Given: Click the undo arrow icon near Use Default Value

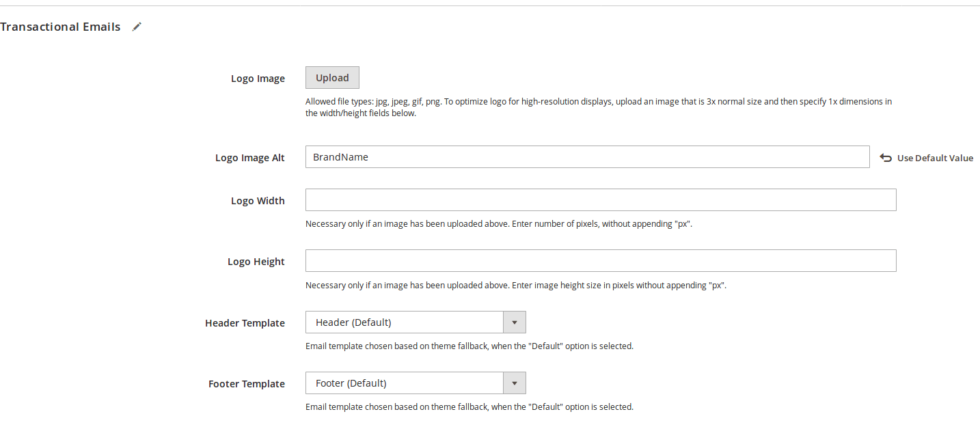Looking at the screenshot, I should click(886, 157).
